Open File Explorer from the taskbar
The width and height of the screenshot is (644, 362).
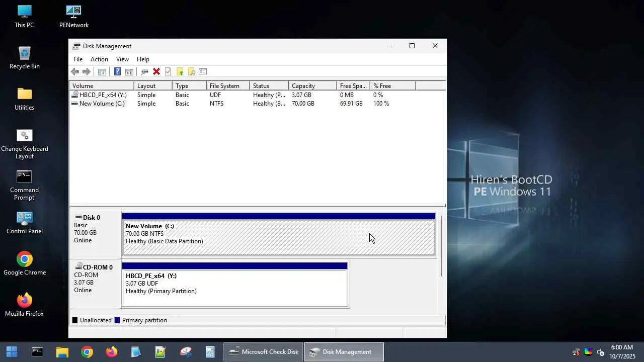pyautogui.click(x=62, y=352)
